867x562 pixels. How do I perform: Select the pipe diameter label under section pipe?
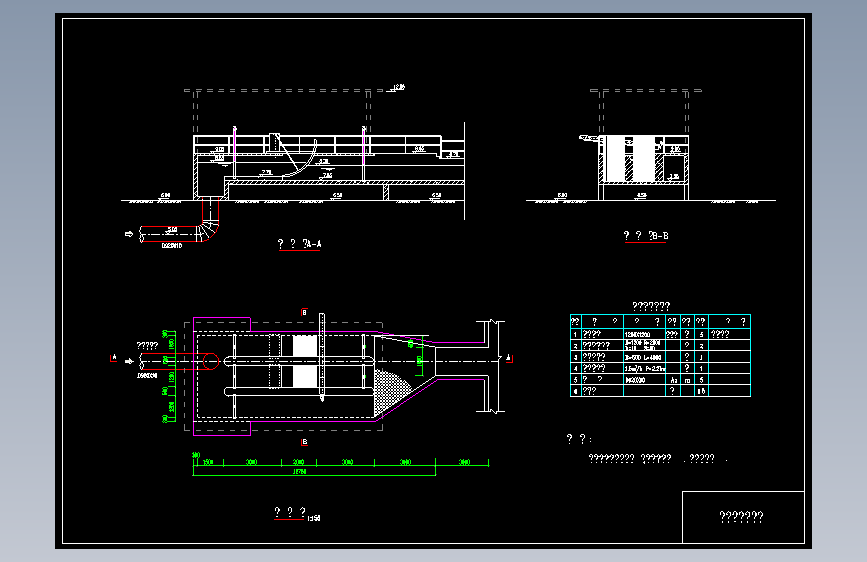click(171, 246)
